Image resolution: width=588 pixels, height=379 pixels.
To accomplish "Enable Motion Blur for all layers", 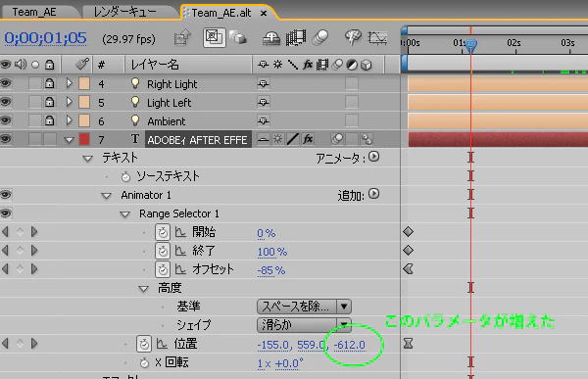I will pos(319,37).
